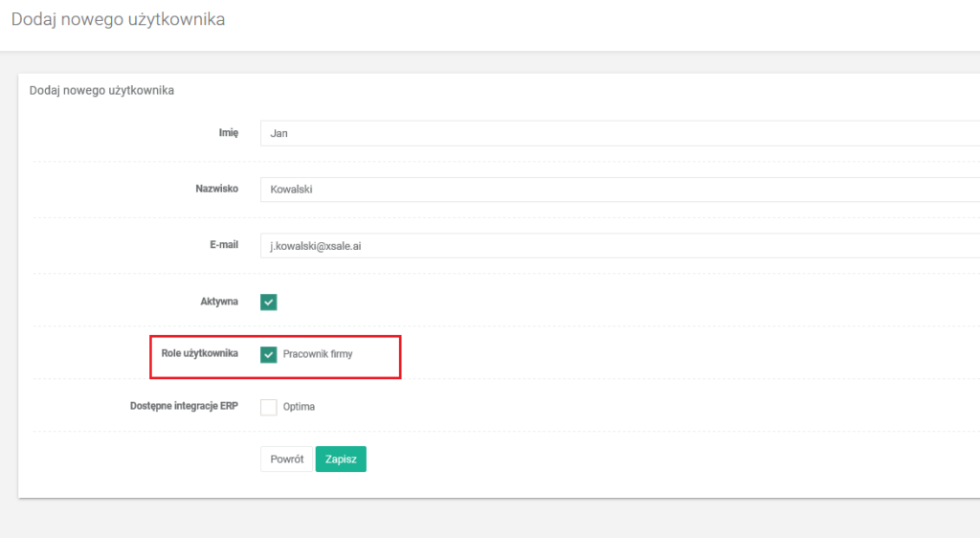Click the Dostępne integracje ERP label
Viewport: 980px width, 538px height.
(x=183, y=406)
